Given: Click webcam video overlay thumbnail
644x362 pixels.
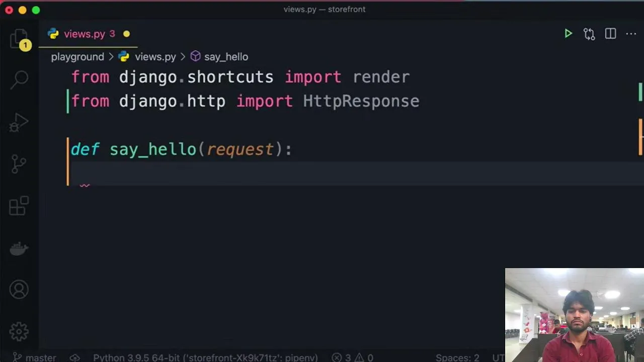Looking at the screenshot, I should 574,315.
